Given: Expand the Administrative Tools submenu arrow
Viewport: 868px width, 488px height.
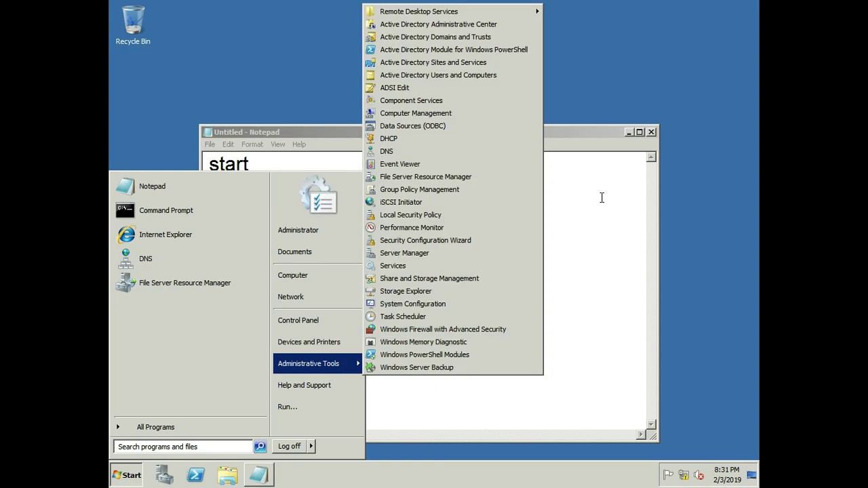Looking at the screenshot, I should [358, 363].
